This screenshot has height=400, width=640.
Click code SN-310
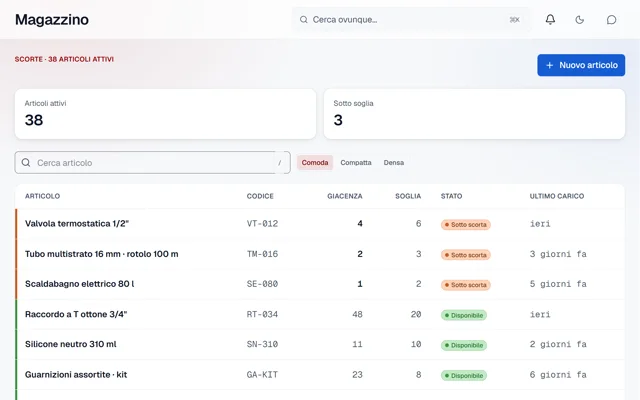point(262,344)
